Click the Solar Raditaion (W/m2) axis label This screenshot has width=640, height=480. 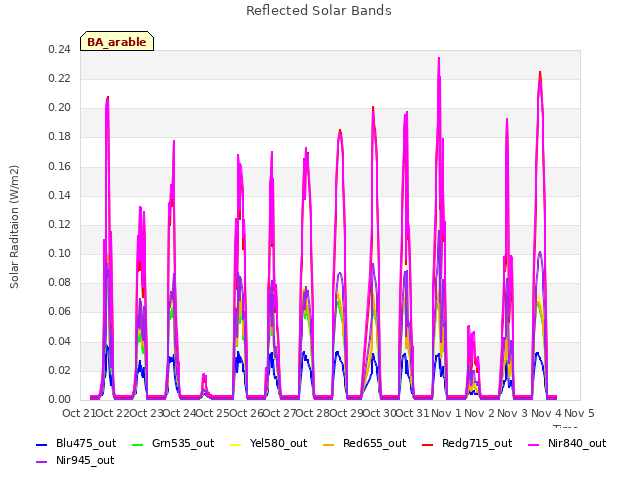pos(14,227)
